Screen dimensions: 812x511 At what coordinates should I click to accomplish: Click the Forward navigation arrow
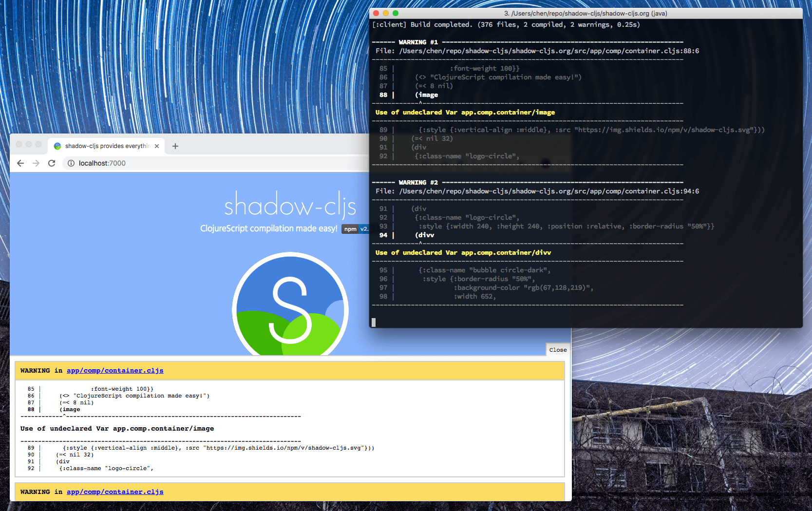point(36,163)
